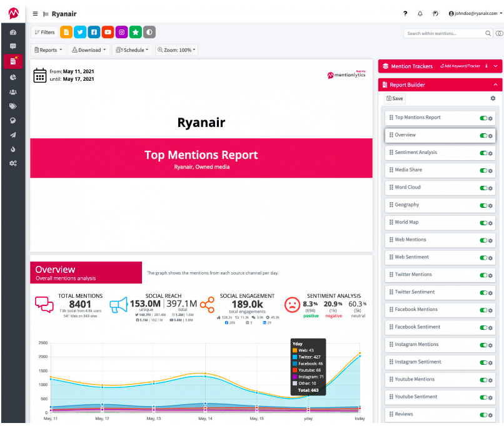Open the Zoom: 100% dropdown
This screenshot has width=504, height=428.
click(x=176, y=50)
